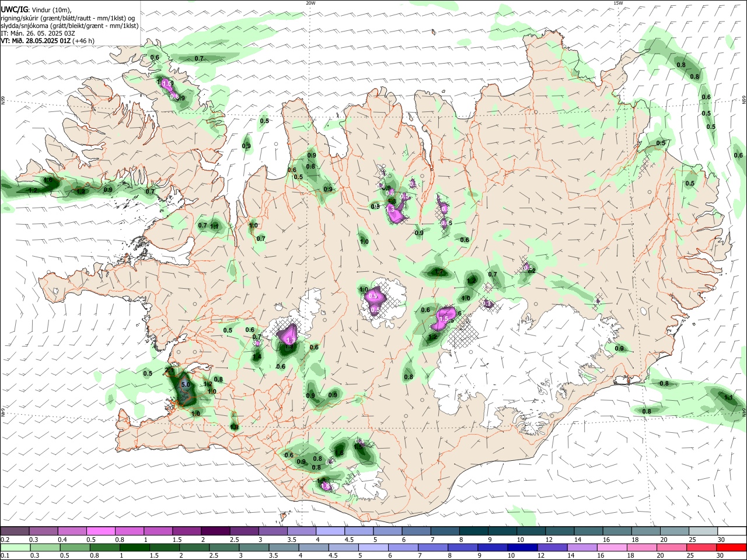
Task: Click the 1.6 value on the western sea band
Action: [x=48, y=181]
